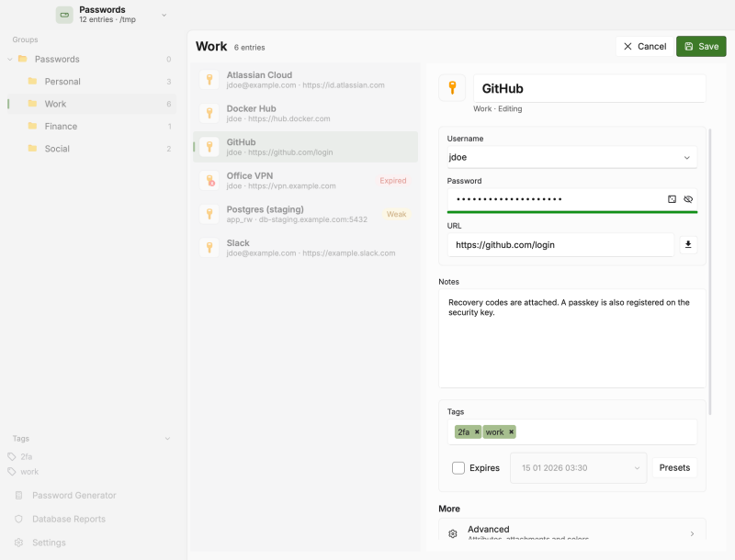This screenshot has width=735, height=560.
Task: Click the Expired badge on Office VPN
Action: click(x=393, y=181)
